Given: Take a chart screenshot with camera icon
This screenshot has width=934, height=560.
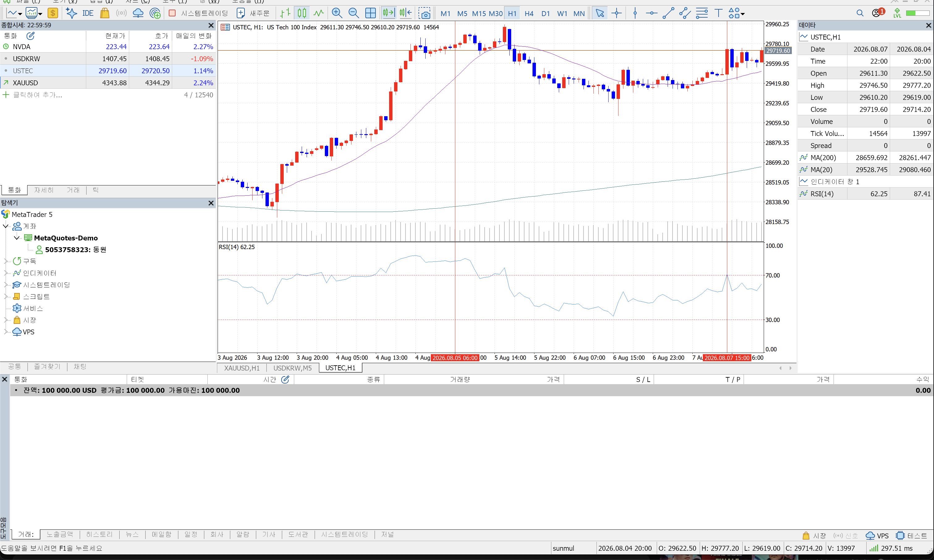Looking at the screenshot, I should pos(424,14).
